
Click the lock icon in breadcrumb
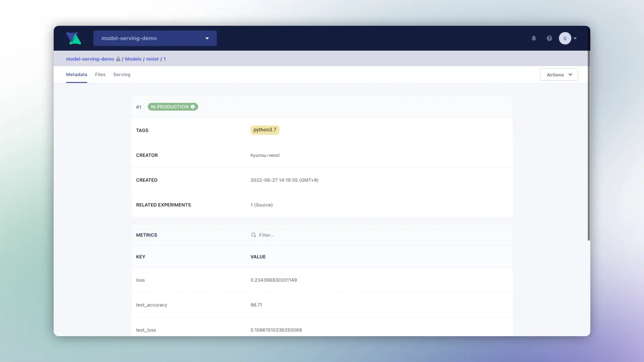point(118,59)
